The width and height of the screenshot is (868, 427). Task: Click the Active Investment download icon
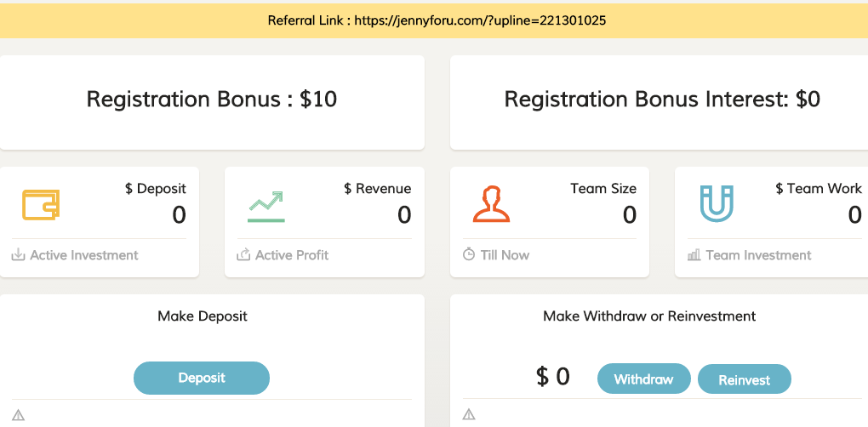pyautogui.click(x=18, y=255)
